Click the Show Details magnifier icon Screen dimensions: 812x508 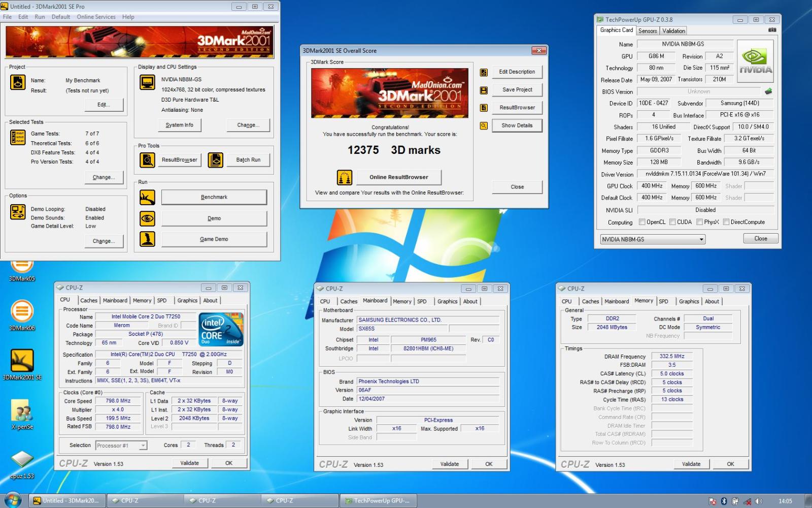coord(484,125)
